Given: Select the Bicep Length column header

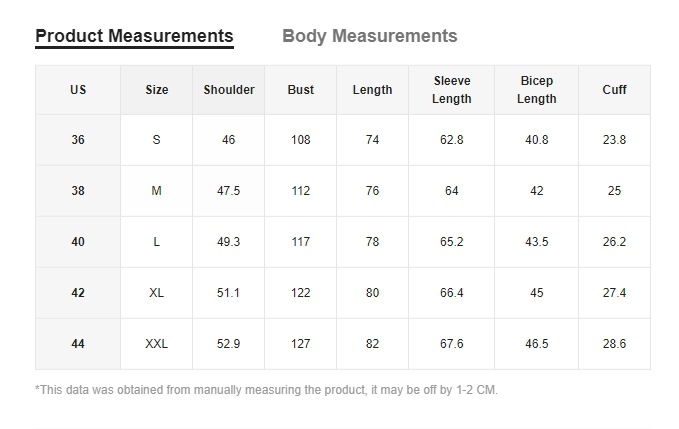Looking at the screenshot, I should pyautogui.click(x=537, y=90).
